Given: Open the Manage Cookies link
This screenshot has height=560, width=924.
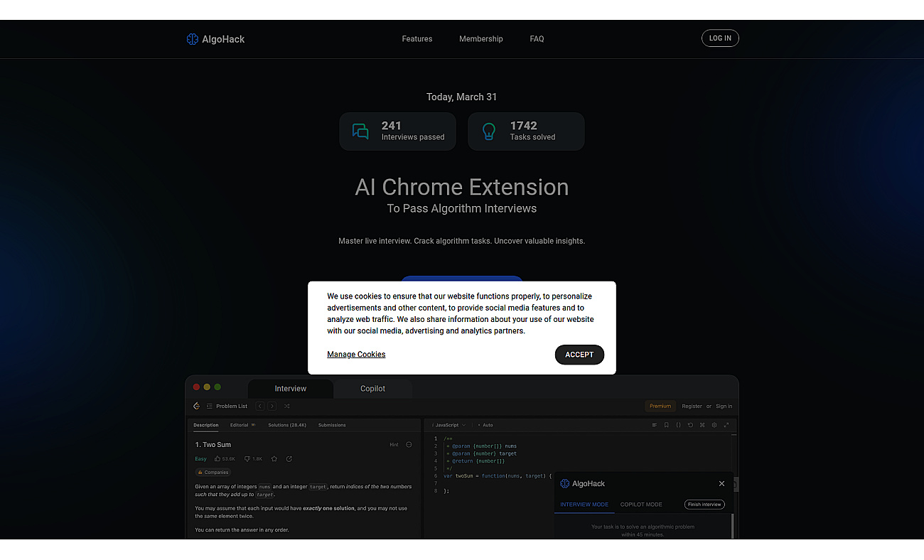Looking at the screenshot, I should click(x=356, y=355).
